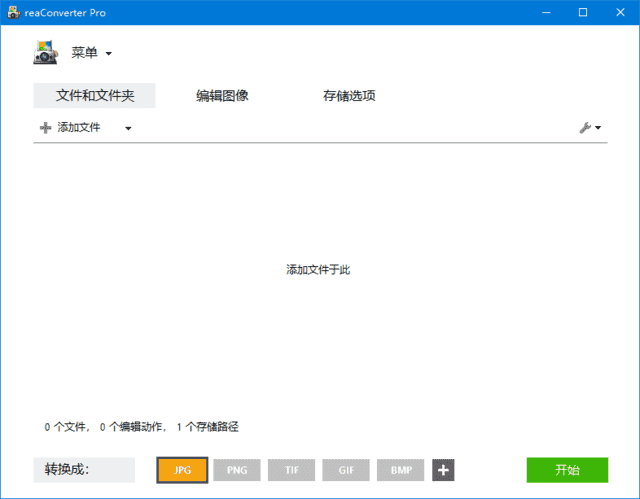Open the wrench settings icon
The height and width of the screenshot is (499, 640).
tap(587, 128)
